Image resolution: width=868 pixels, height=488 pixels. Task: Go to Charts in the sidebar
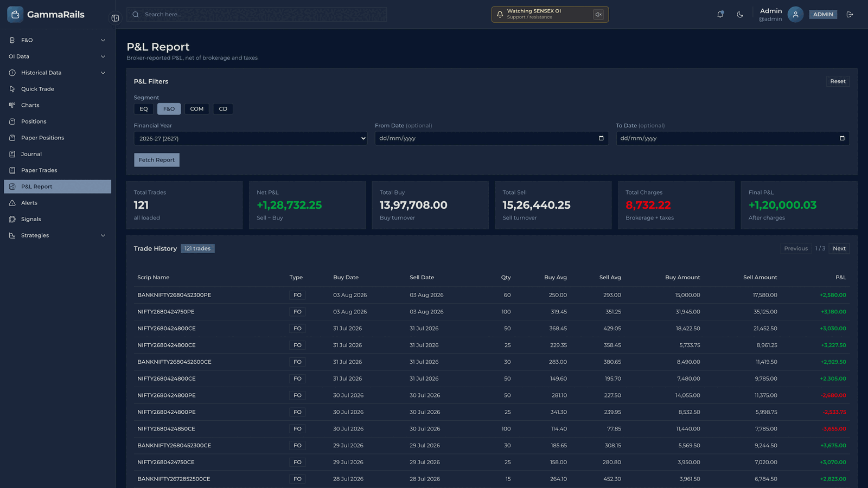[58, 105]
